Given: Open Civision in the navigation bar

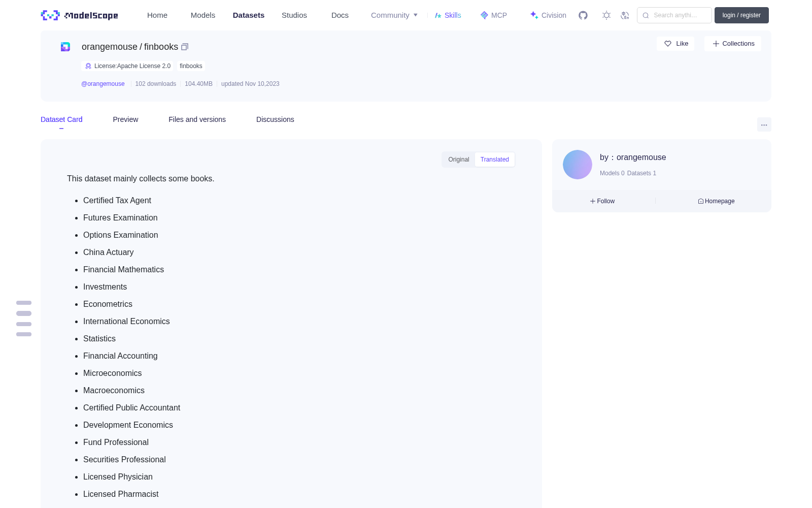Looking at the screenshot, I should pyautogui.click(x=548, y=15).
